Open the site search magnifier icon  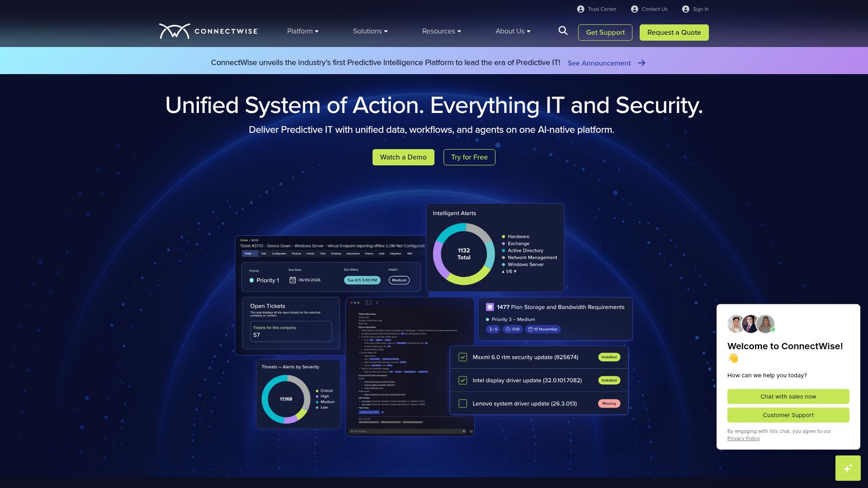(563, 31)
